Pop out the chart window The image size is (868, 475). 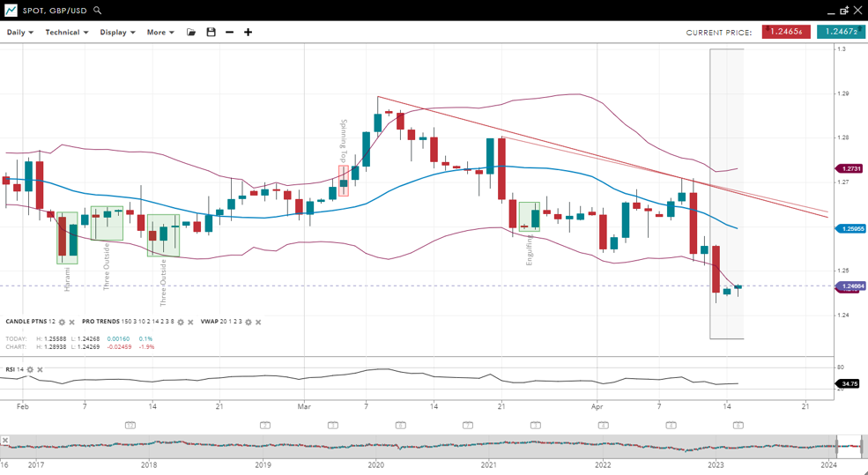point(844,11)
